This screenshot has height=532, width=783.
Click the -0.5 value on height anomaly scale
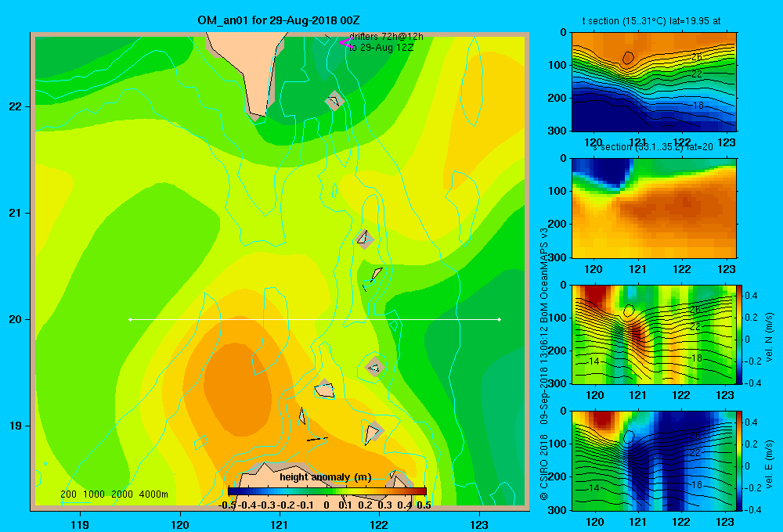(227, 505)
